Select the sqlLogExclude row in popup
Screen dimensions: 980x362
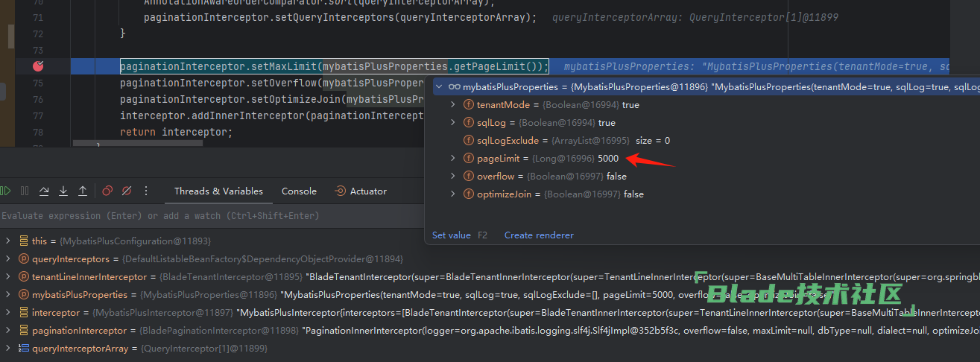point(702,141)
